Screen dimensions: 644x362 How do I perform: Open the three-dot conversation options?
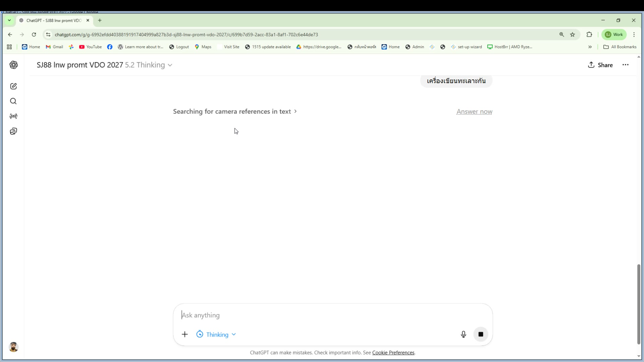pos(625,65)
